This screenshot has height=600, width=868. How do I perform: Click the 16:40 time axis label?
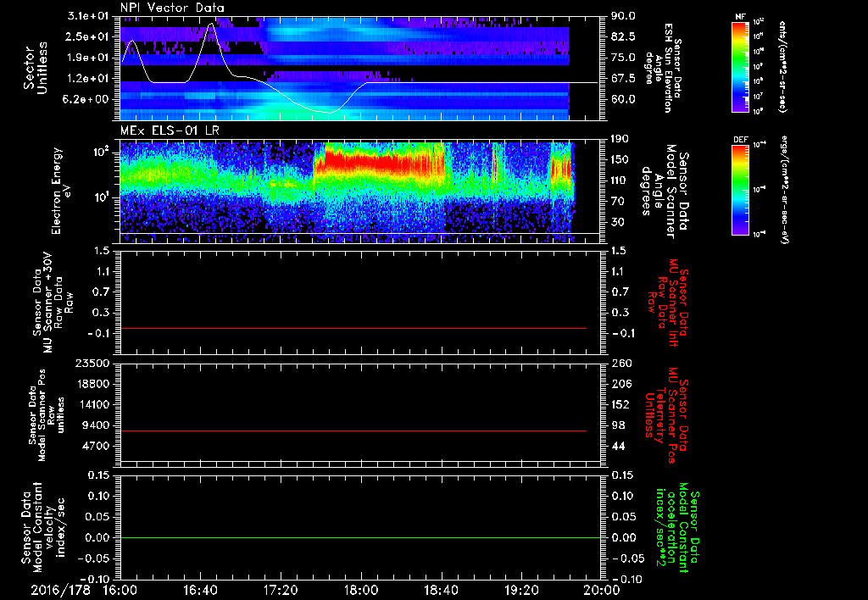(x=200, y=590)
